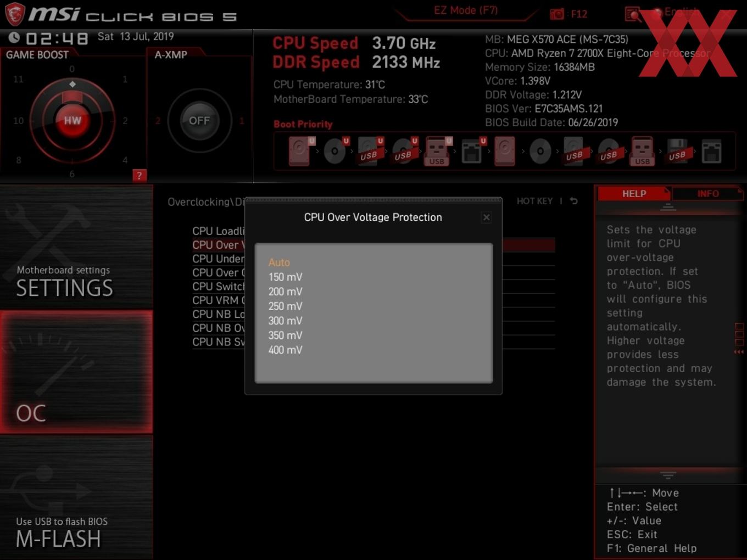Select the legacy network boot icon
747x560 pixels.
coord(711,152)
